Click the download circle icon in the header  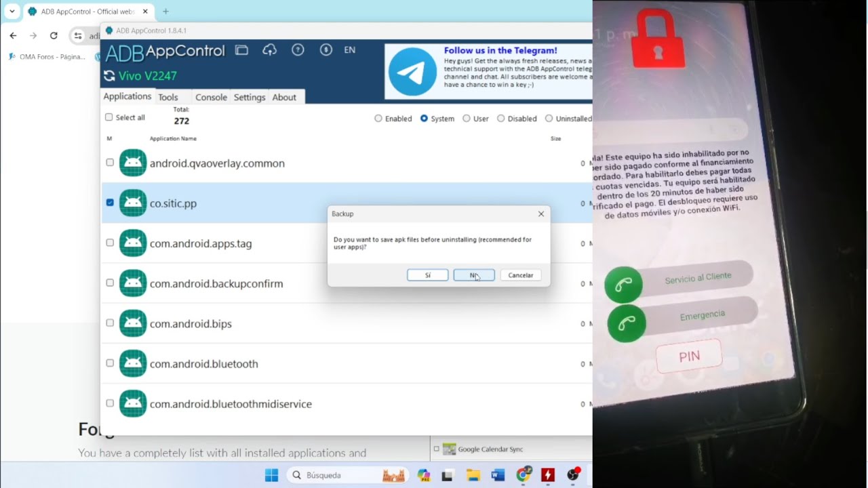[326, 49]
